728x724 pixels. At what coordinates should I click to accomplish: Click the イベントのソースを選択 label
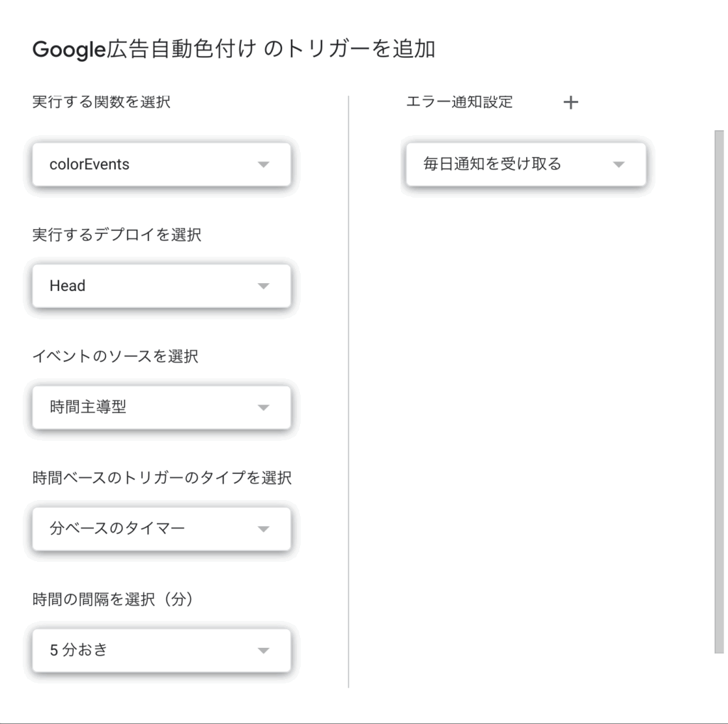point(115,356)
